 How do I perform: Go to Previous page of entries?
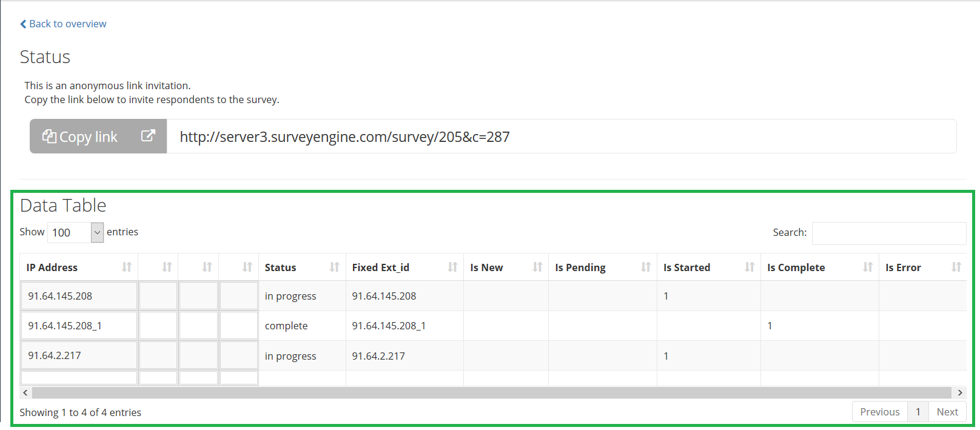(879, 412)
